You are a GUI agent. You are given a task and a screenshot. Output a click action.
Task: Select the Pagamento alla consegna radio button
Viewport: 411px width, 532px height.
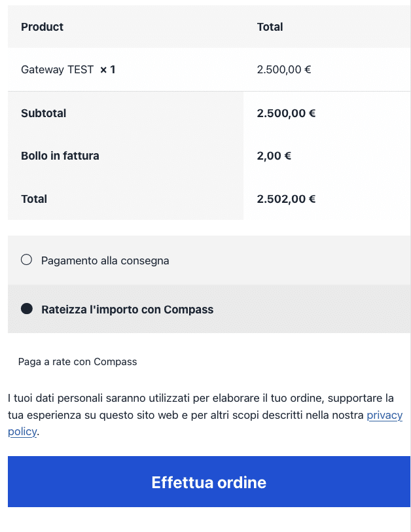27,260
